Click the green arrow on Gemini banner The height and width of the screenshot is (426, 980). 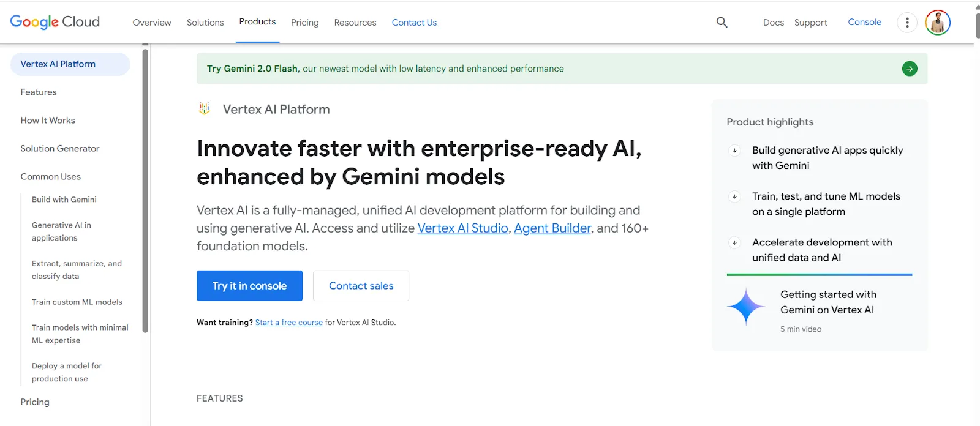(910, 69)
